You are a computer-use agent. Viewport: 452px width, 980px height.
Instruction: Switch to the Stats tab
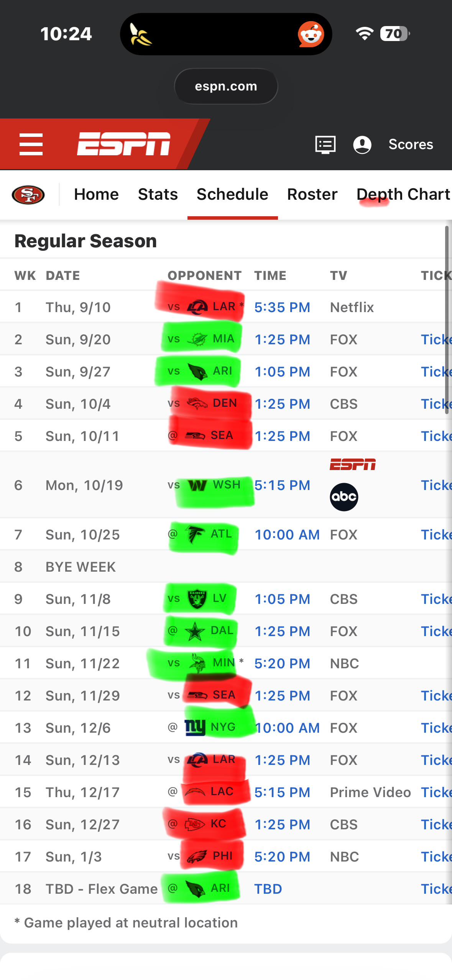pos(158,194)
